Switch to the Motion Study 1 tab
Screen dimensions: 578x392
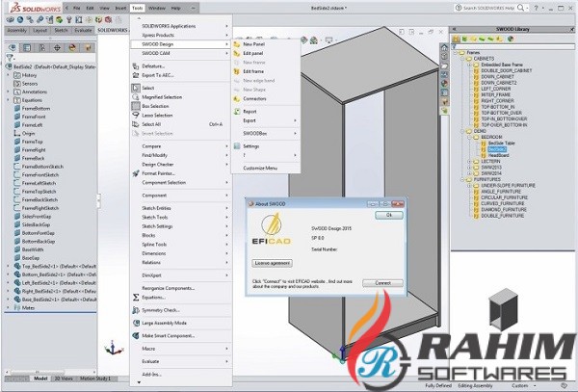pos(95,379)
